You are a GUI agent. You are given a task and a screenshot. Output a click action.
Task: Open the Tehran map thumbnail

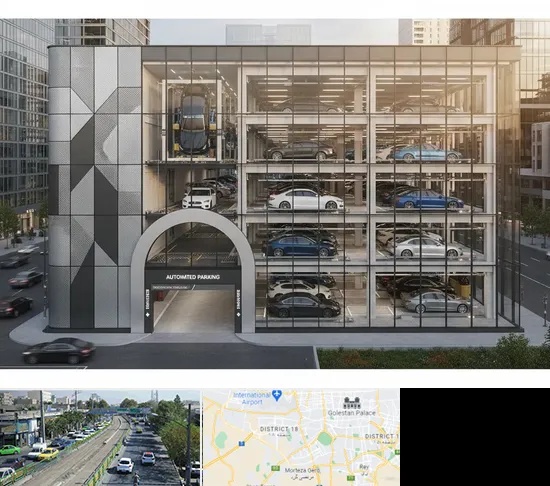(x=301, y=437)
